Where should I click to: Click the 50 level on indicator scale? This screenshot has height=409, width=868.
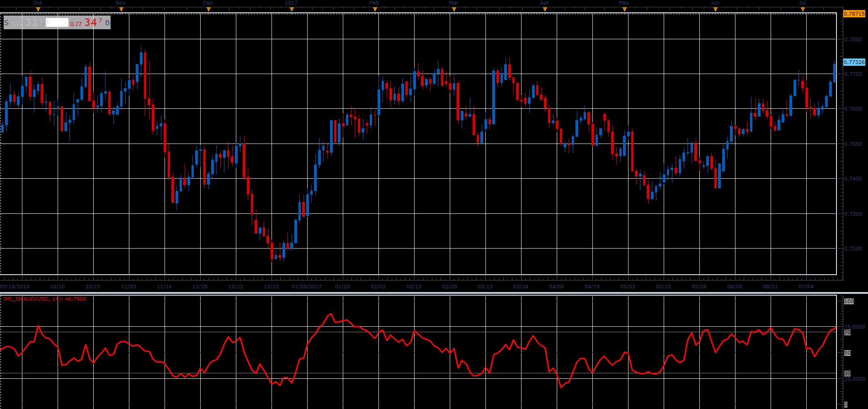click(847, 353)
